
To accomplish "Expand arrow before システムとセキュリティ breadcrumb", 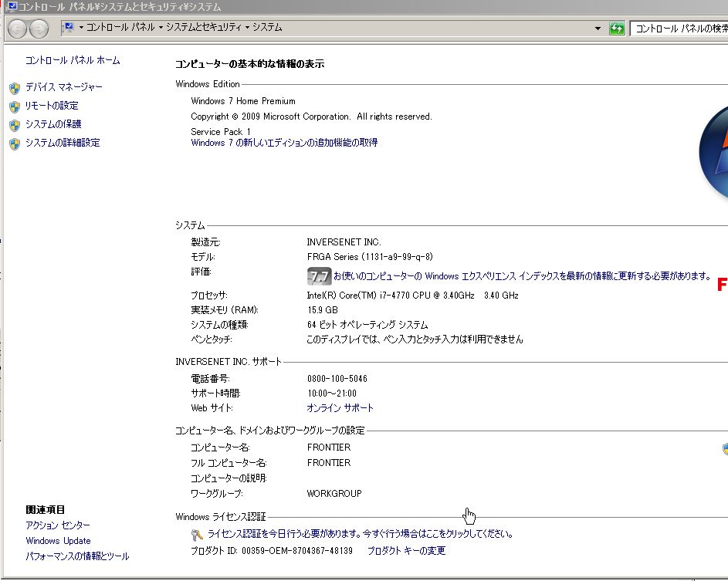I will [x=161, y=27].
